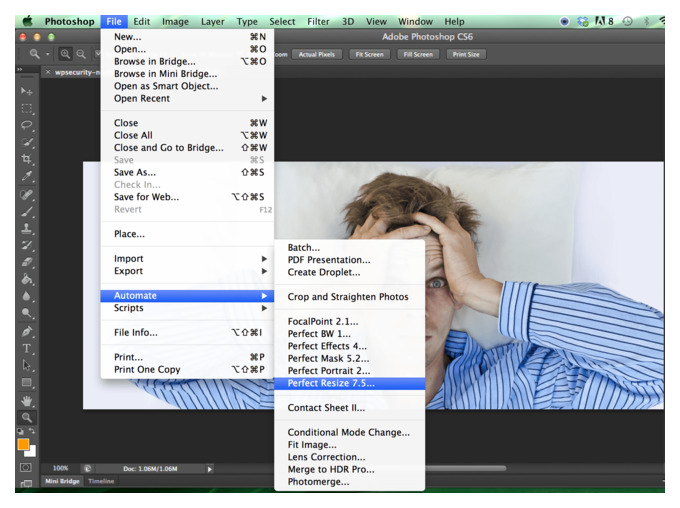Choose File Info from File menu
The width and height of the screenshot is (680, 508).
pyautogui.click(x=187, y=333)
